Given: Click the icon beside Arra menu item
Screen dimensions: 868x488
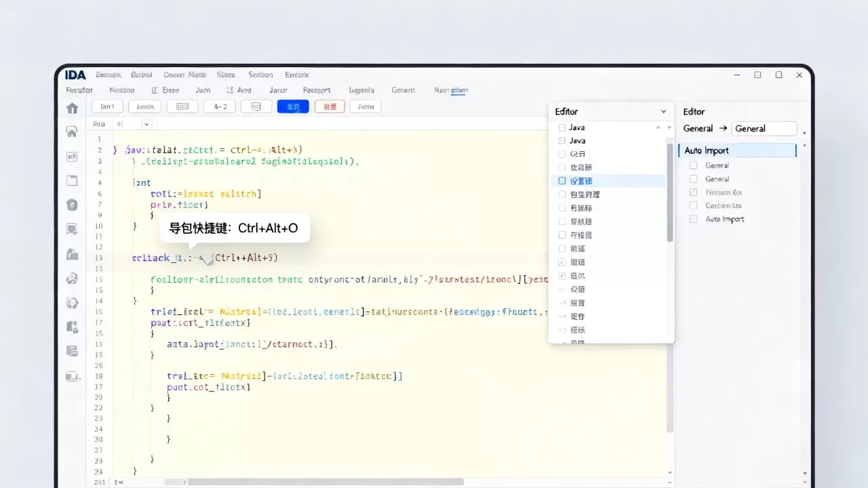Looking at the screenshot, I should (231, 90).
